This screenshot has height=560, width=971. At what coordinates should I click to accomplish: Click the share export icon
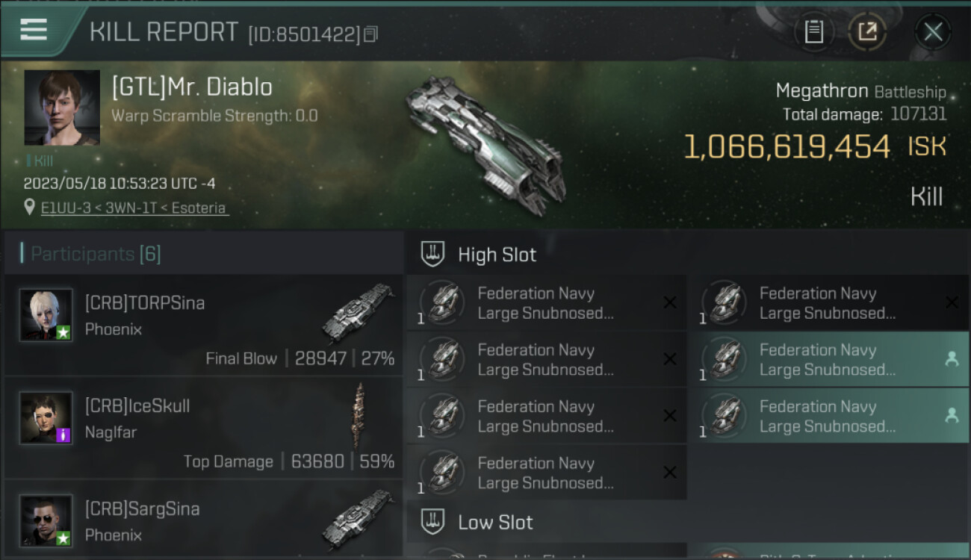(867, 32)
